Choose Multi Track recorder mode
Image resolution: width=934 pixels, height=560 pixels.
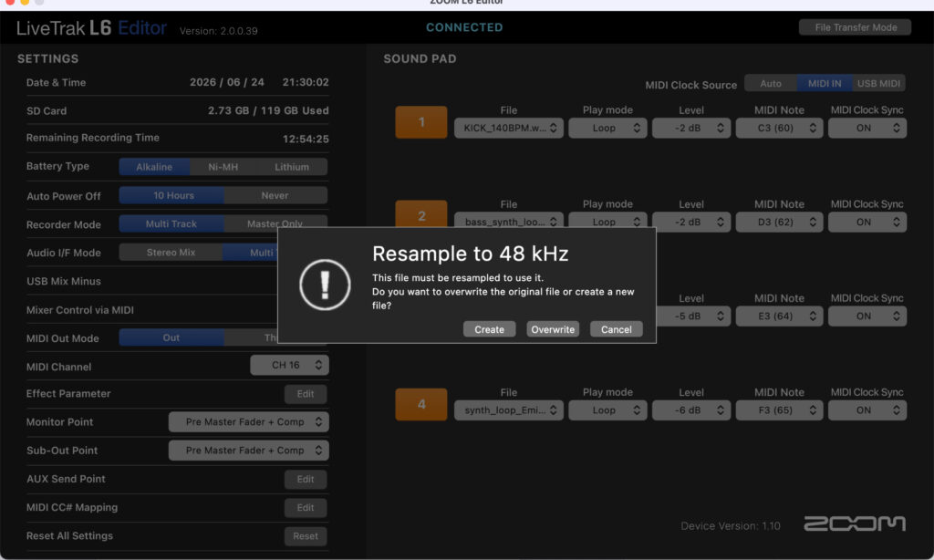click(171, 224)
